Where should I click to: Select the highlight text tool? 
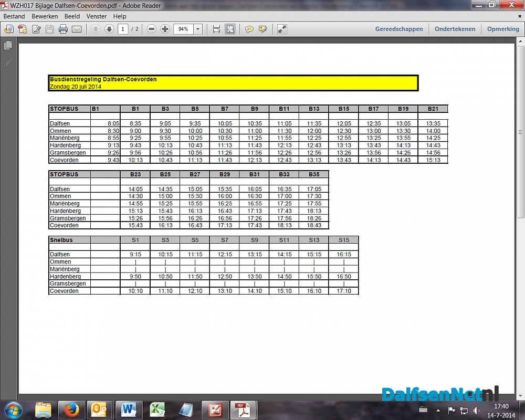click(x=263, y=29)
